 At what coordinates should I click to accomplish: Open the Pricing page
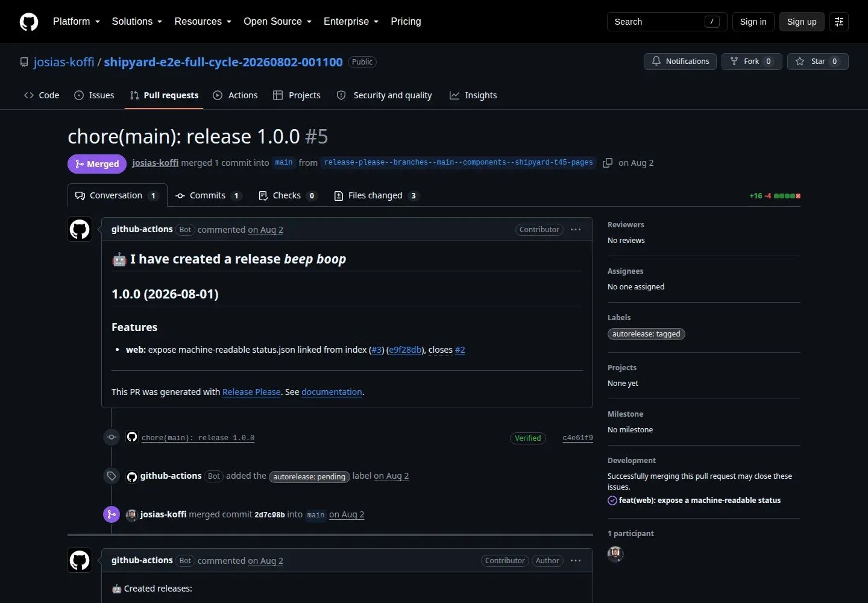click(x=406, y=22)
